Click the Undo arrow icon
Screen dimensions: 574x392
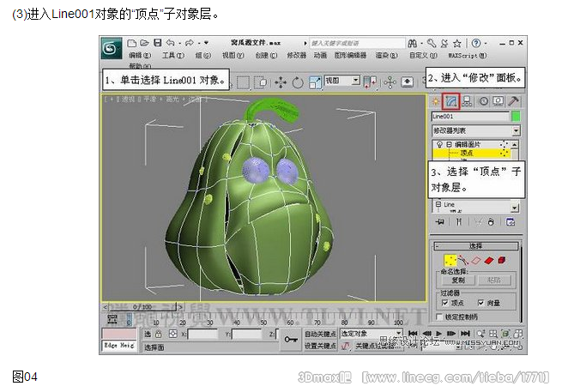(x=170, y=43)
